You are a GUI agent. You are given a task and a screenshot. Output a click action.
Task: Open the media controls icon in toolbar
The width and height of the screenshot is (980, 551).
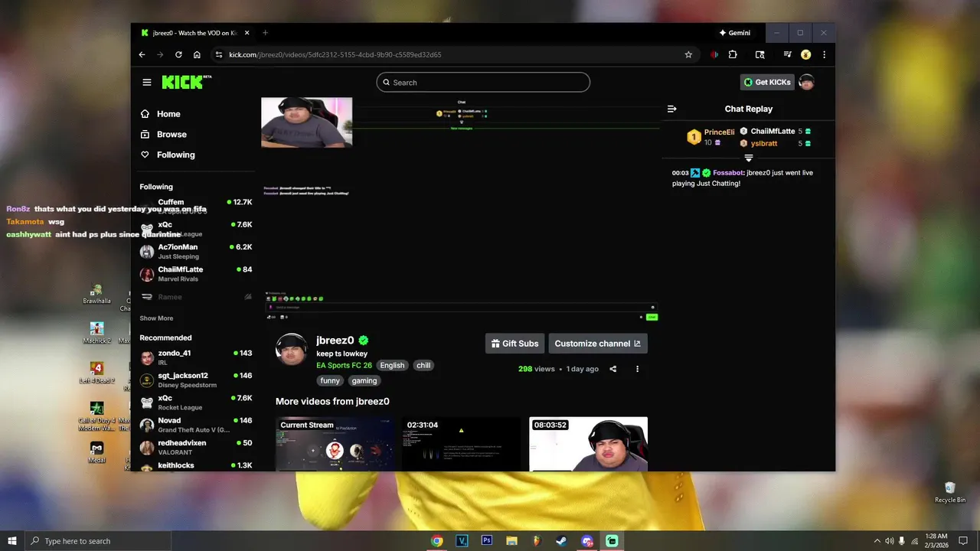coord(787,54)
